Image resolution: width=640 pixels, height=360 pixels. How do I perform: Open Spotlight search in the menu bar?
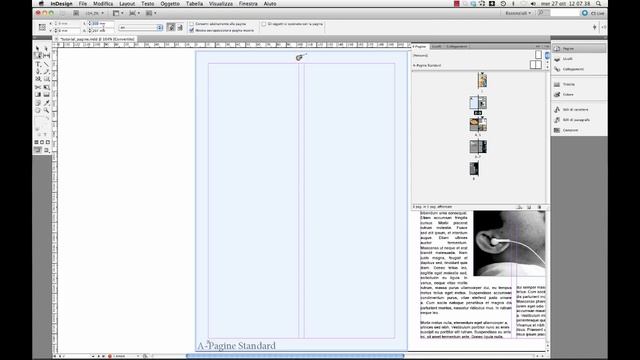click(x=598, y=3)
